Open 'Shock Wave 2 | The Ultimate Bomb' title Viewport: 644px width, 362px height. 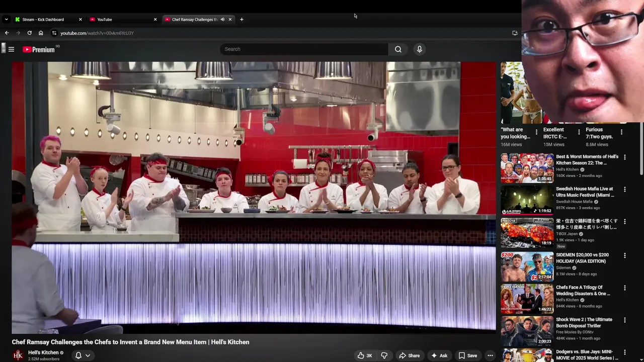click(x=584, y=323)
